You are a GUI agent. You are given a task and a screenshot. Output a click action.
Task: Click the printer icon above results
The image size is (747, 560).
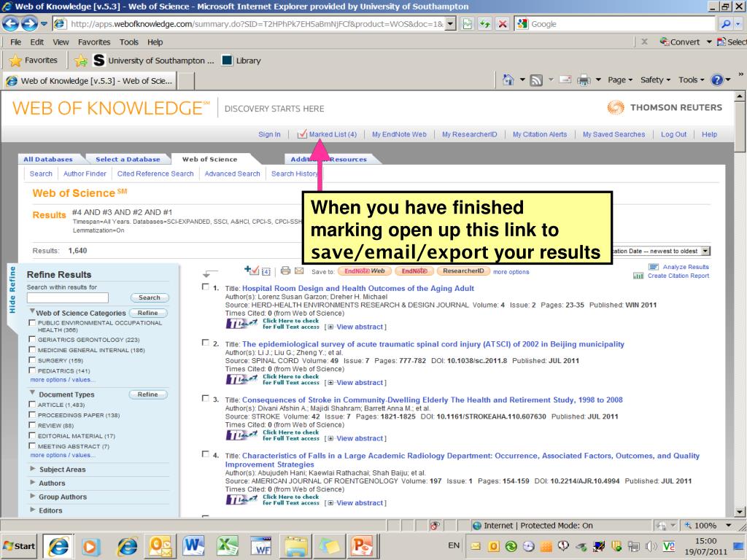[285, 271]
